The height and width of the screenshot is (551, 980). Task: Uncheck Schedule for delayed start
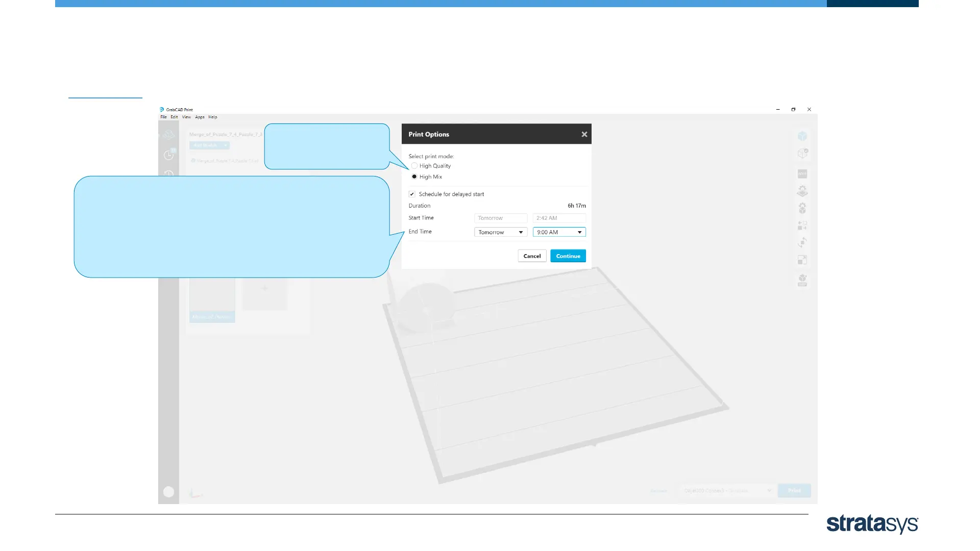click(412, 194)
